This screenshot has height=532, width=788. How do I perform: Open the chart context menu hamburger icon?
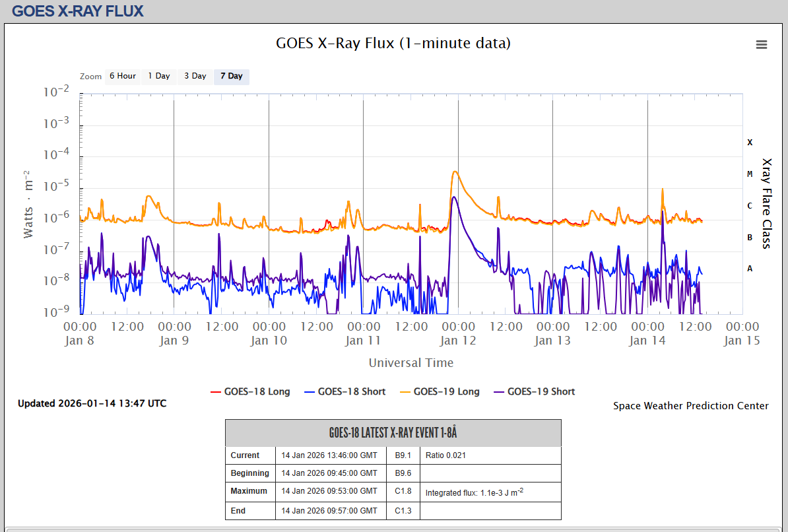click(761, 44)
